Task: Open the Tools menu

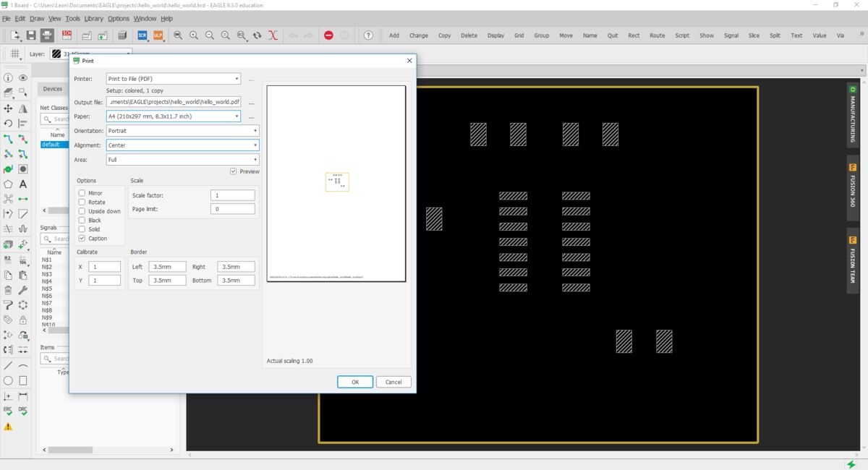Action: pos(73,18)
